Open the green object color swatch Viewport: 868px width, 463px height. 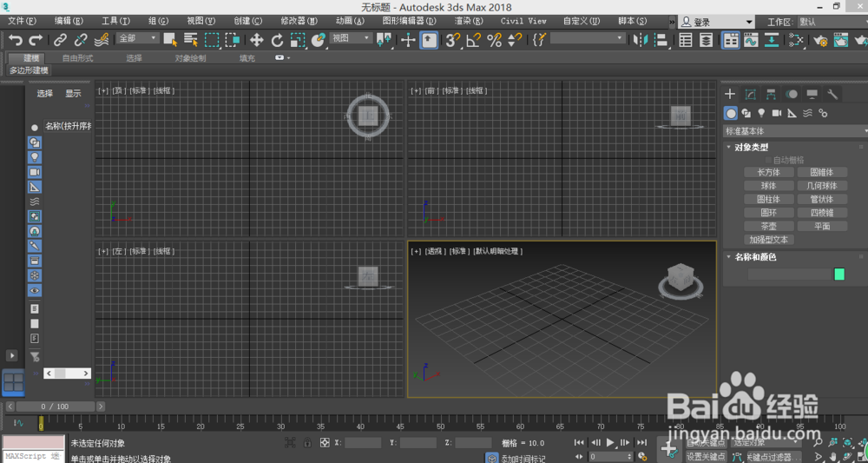(x=839, y=274)
